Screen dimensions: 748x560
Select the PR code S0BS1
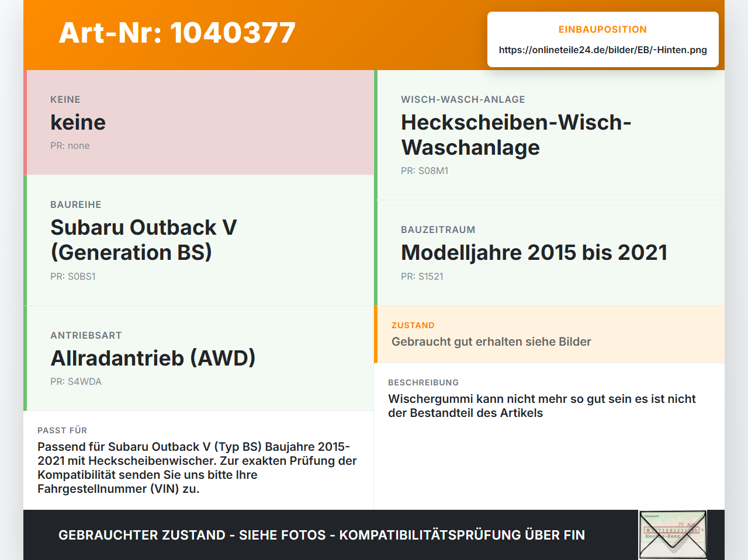click(73, 276)
